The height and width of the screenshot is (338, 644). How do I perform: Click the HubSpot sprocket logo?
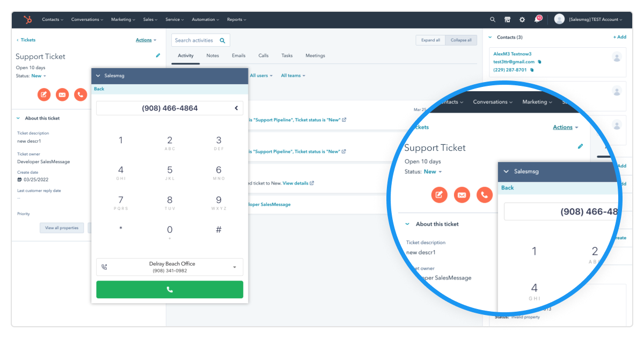[x=27, y=20]
